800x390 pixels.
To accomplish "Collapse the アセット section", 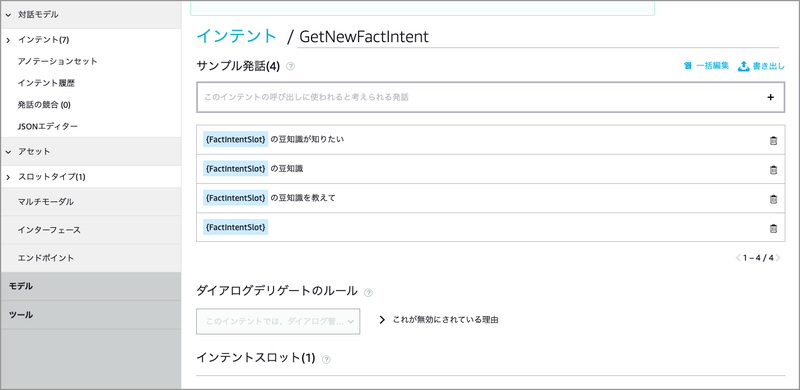I will 8,152.
